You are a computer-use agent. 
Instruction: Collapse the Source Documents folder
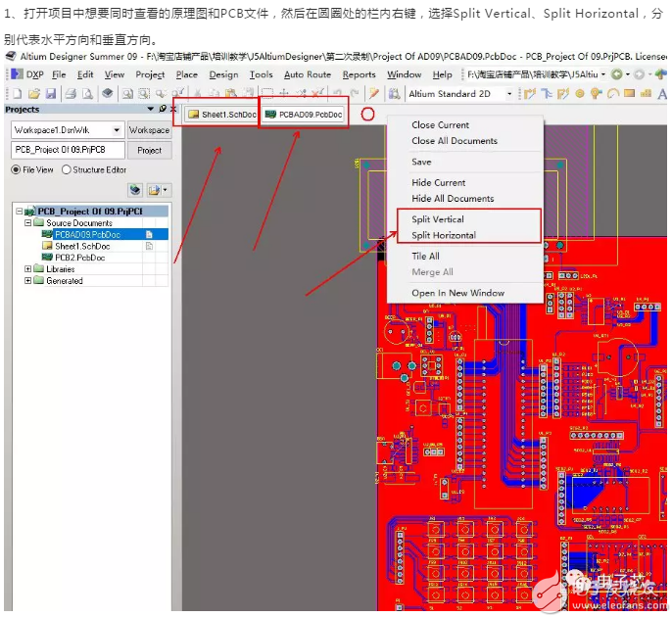click(27, 223)
